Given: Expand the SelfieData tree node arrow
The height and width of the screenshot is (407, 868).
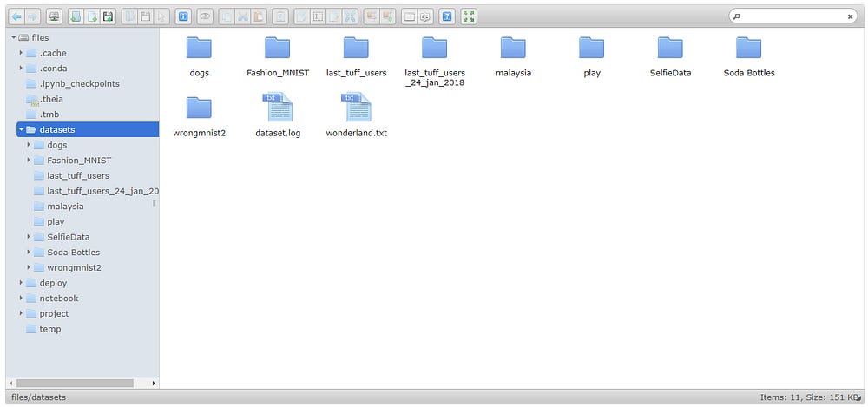Looking at the screenshot, I should [x=29, y=236].
